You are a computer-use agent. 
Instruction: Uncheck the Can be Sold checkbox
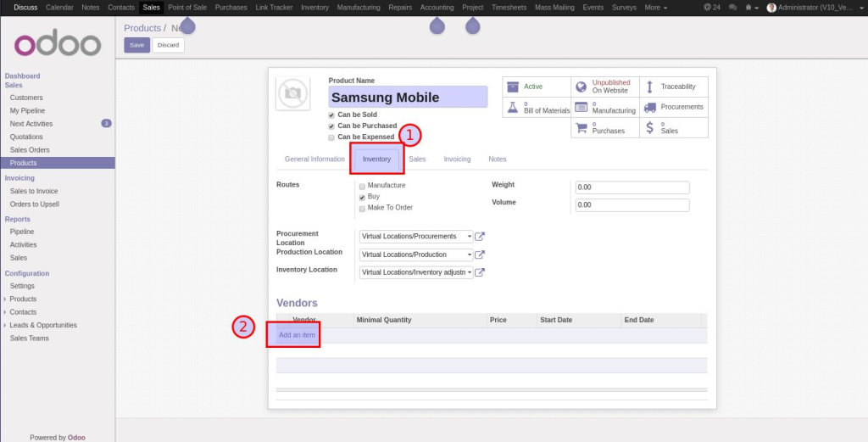(x=331, y=115)
